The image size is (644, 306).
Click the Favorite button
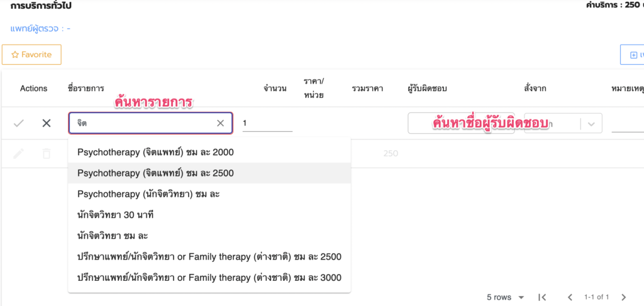coord(31,55)
